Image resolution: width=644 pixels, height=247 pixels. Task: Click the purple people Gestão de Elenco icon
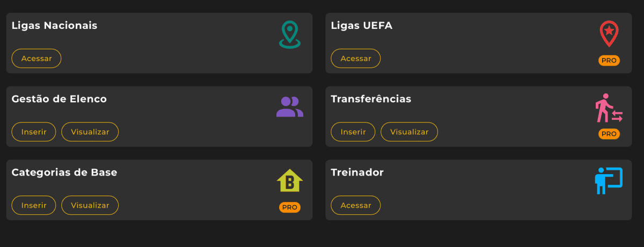(x=290, y=107)
